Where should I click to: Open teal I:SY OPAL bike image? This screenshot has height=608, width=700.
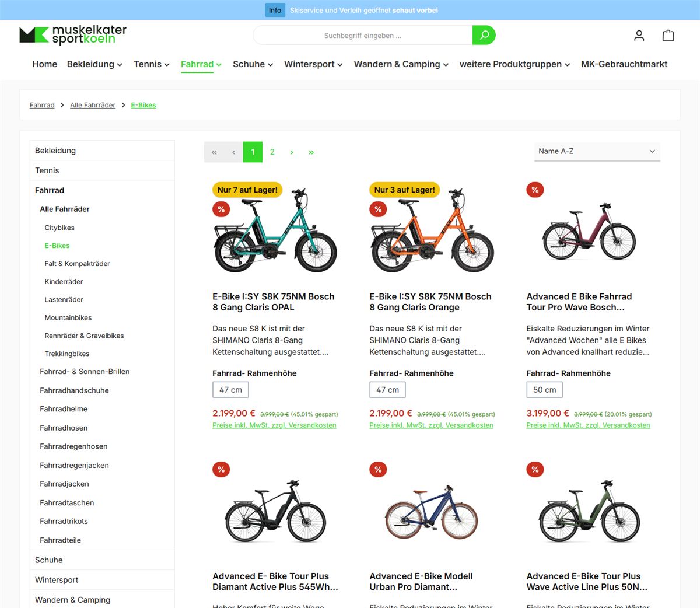(x=275, y=232)
